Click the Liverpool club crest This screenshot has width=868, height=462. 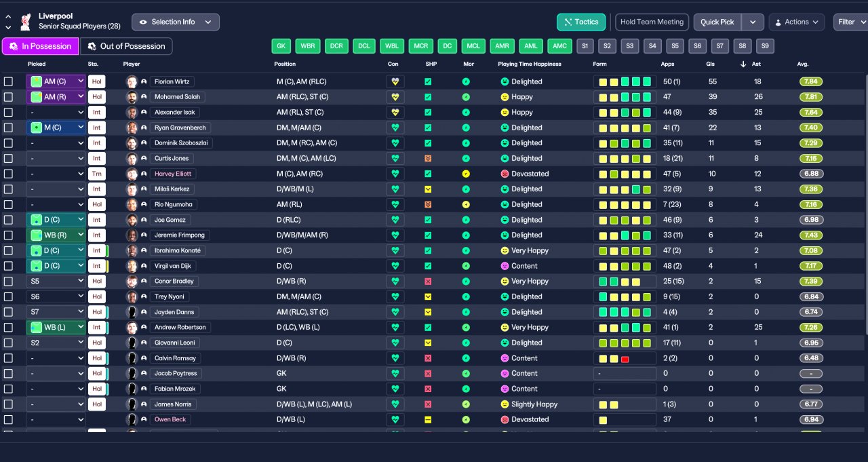(x=25, y=22)
